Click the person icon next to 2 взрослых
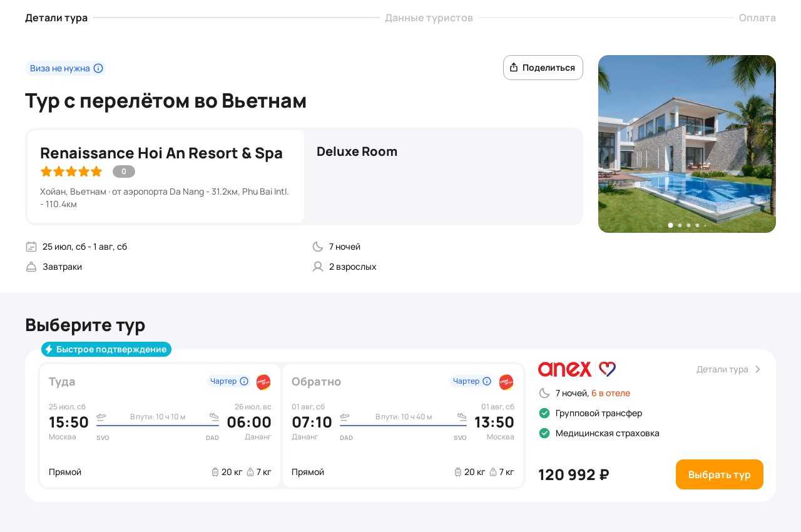Image resolution: width=801 pixels, height=532 pixels. [x=318, y=267]
